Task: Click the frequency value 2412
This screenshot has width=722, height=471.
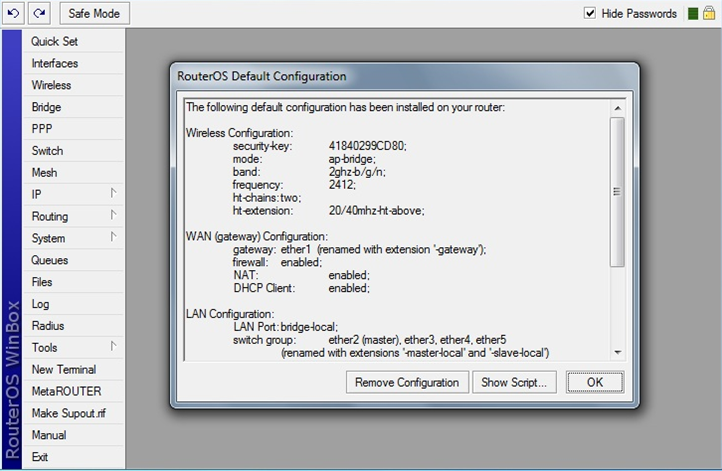Action: [x=342, y=185]
